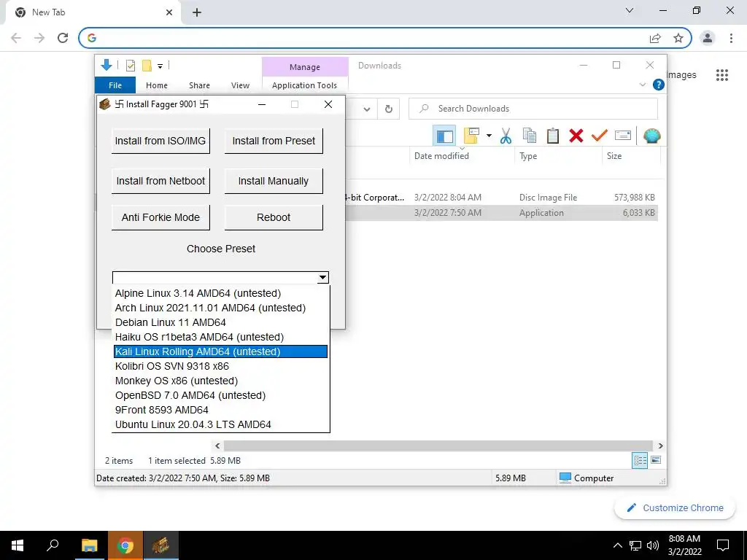Open Explorer Help icon
Viewport: 747px width, 560px height.
point(659,85)
